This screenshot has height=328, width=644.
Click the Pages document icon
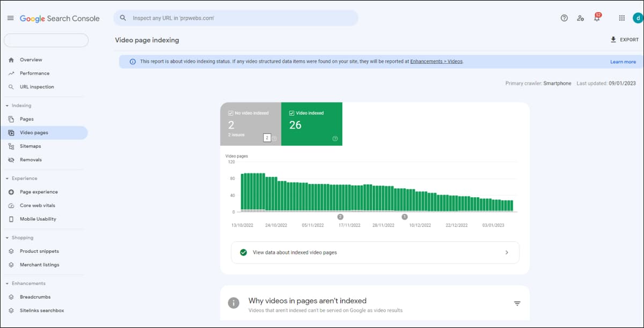11,119
